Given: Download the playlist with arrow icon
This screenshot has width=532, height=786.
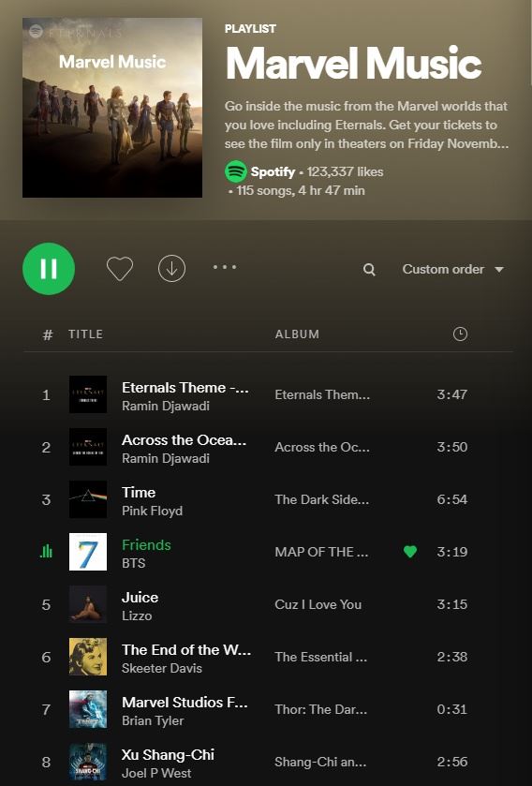Looking at the screenshot, I should pyautogui.click(x=171, y=269).
